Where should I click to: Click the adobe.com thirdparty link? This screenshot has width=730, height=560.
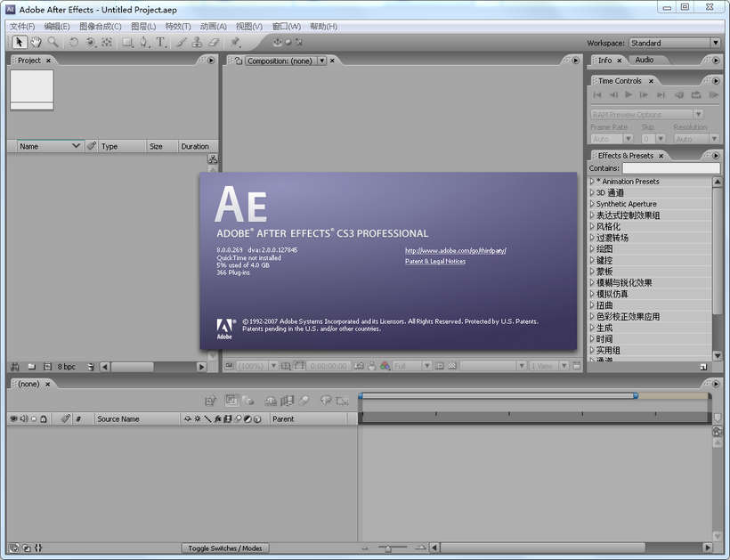pyautogui.click(x=455, y=250)
